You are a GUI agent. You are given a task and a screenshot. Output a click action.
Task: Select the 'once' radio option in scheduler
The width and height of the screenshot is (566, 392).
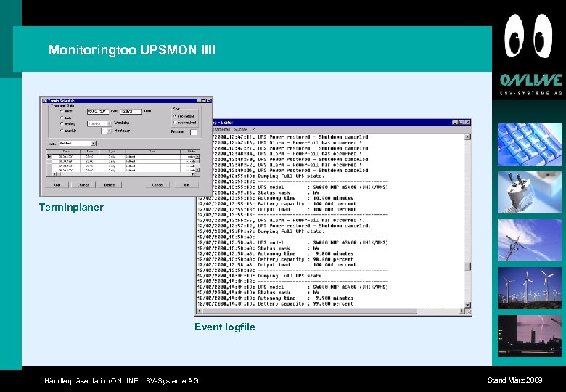point(62,111)
